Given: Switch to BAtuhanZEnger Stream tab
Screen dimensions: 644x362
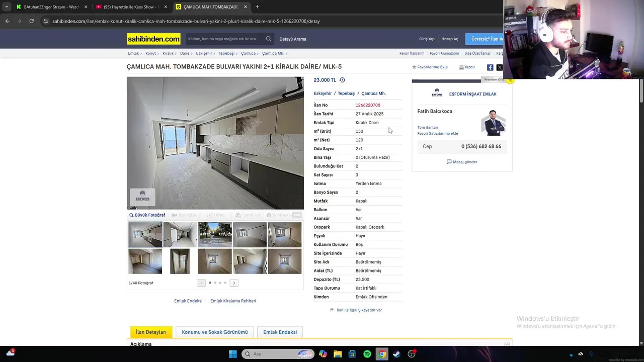Looking at the screenshot, I should pos(50,7).
